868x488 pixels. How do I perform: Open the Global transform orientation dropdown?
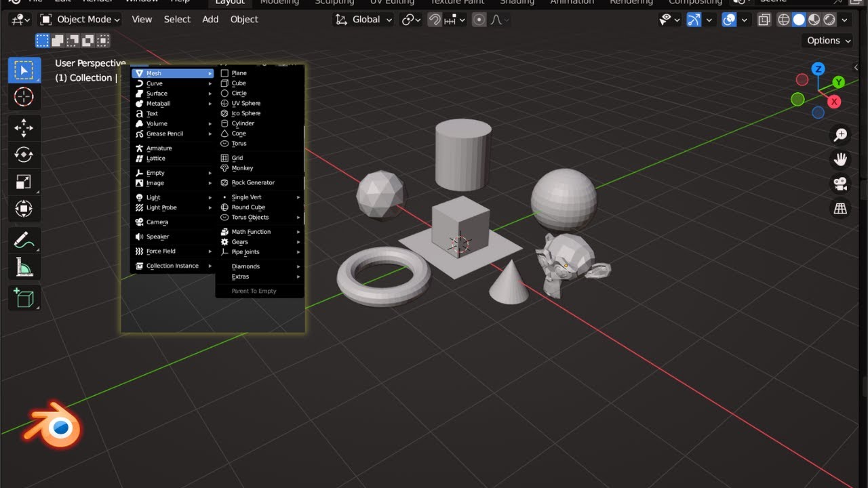pos(364,20)
